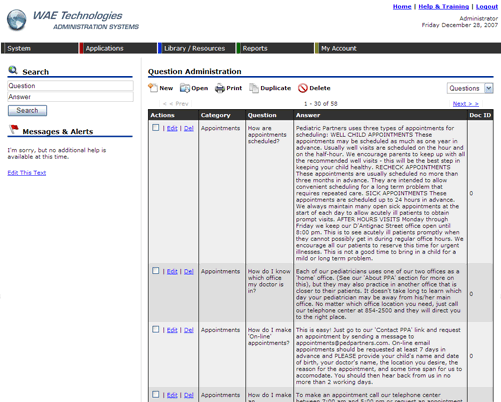Click the red Delete icon

click(x=303, y=88)
